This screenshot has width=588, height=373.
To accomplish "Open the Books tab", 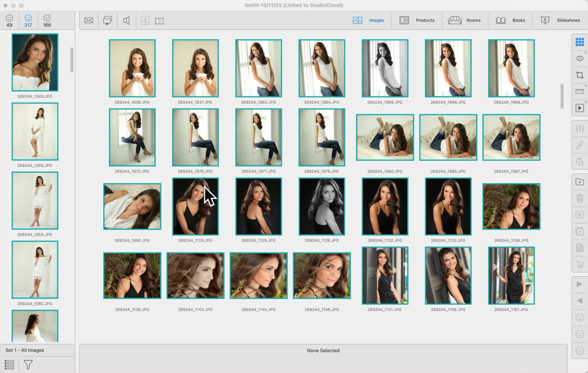I will tap(510, 20).
